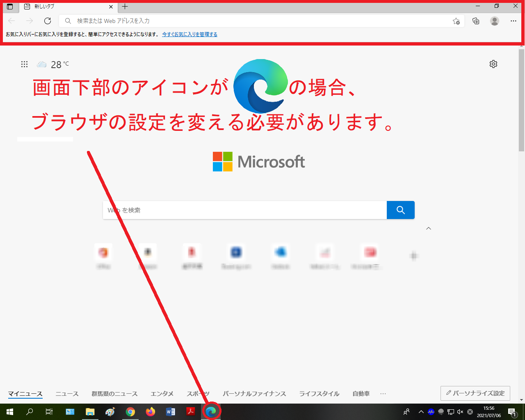This screenshot has height=420, width=525.
Task: Open taskbar clock showing 15:56
Action: pyautogui.click(x=489, y=412)
